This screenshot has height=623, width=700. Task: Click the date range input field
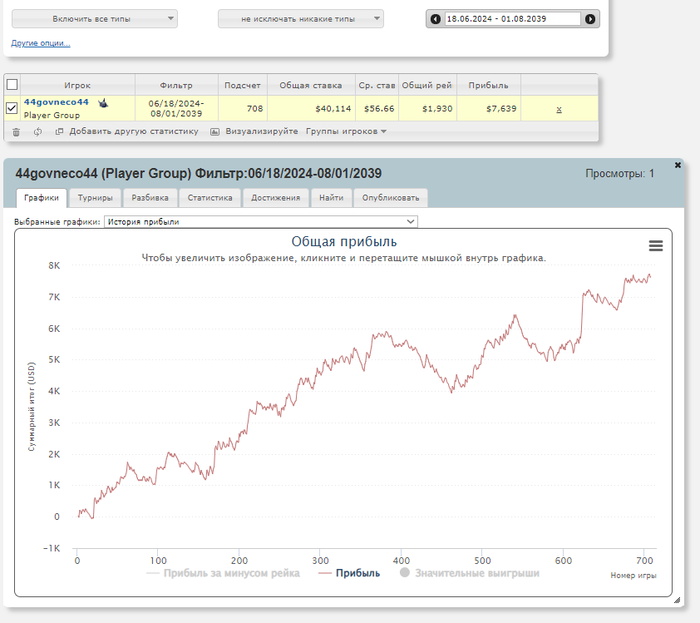[512, 19]
